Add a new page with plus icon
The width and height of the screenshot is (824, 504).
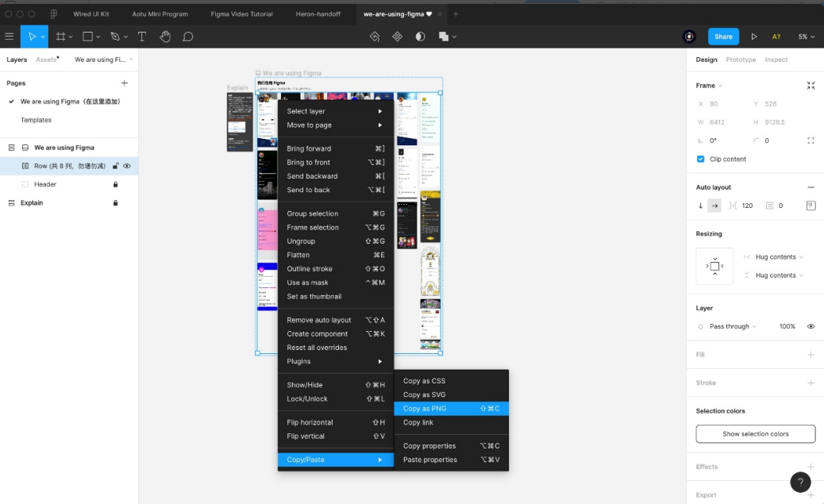click(125, 83)
